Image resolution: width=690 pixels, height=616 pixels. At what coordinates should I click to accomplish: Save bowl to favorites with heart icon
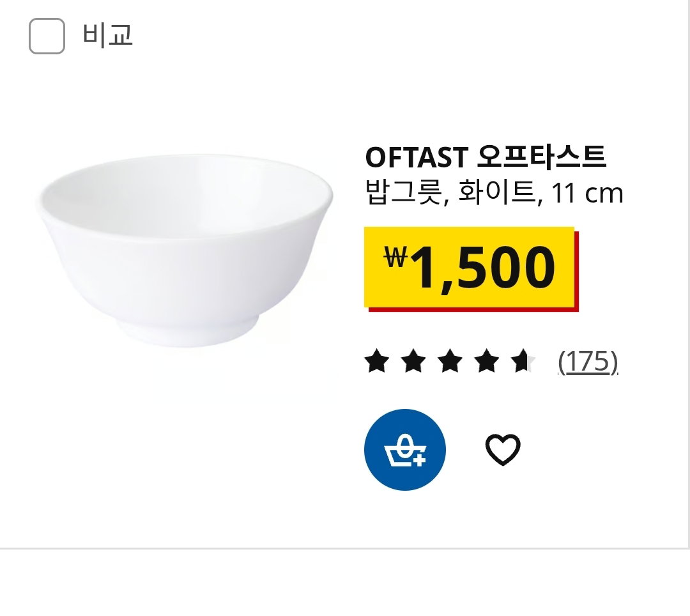click(503, 449)
